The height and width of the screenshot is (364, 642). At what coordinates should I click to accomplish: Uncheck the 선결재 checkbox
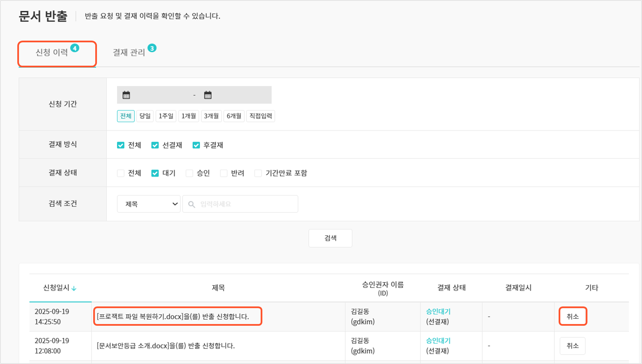[155, 145]
